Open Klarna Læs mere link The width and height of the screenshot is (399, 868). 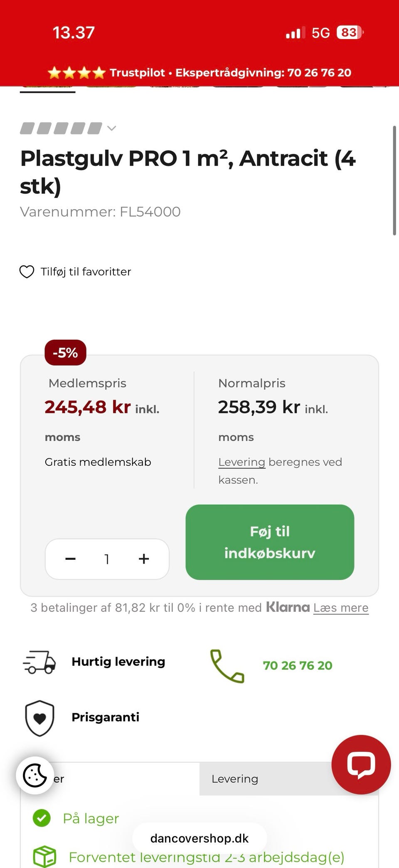tap(341, 608)
